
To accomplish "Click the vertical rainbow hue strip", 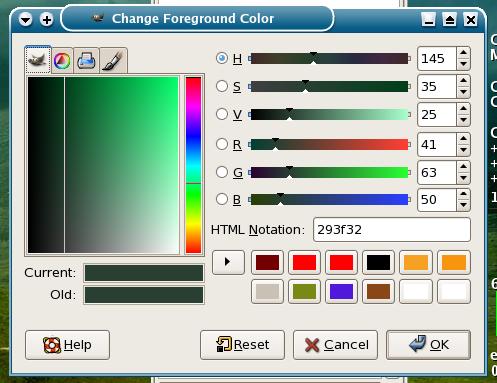I will (193, 165).
